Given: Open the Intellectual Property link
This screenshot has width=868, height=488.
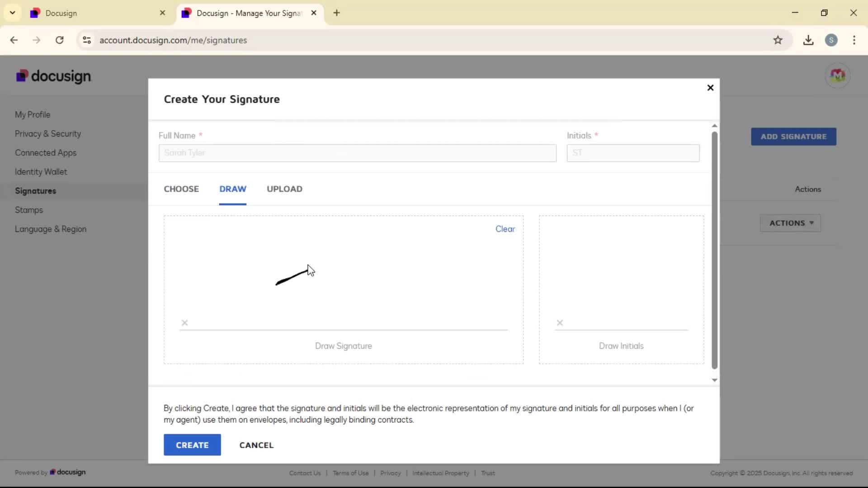Looking at the screenshot, I should [441, 473].
